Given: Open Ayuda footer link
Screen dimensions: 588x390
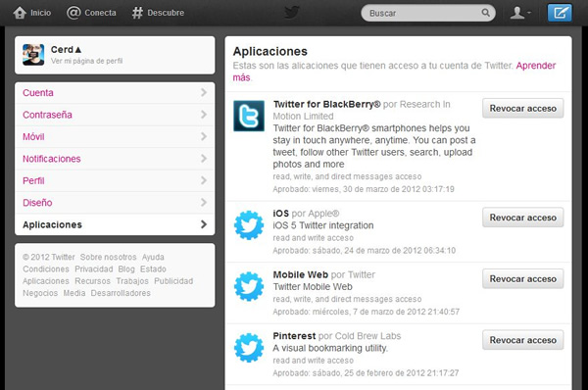Looking at the screenshot, I should click(153, 258).
